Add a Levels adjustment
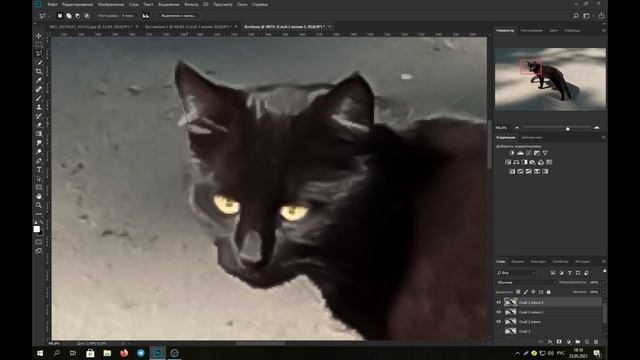This screenshot has height=360, width=640. coord(520,153)
